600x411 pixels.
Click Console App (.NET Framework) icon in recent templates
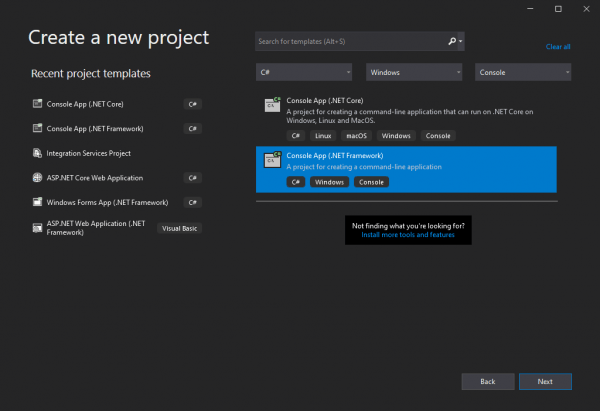point(37,128)
